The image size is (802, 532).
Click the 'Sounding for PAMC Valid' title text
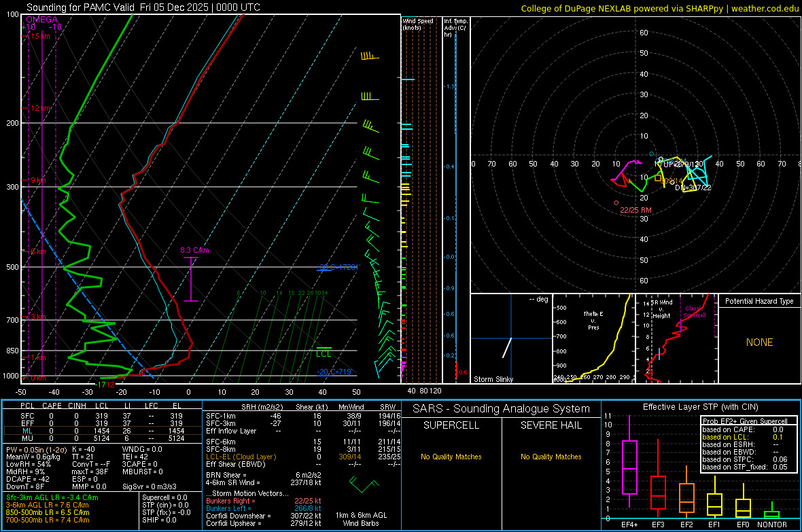pos(80,7)
